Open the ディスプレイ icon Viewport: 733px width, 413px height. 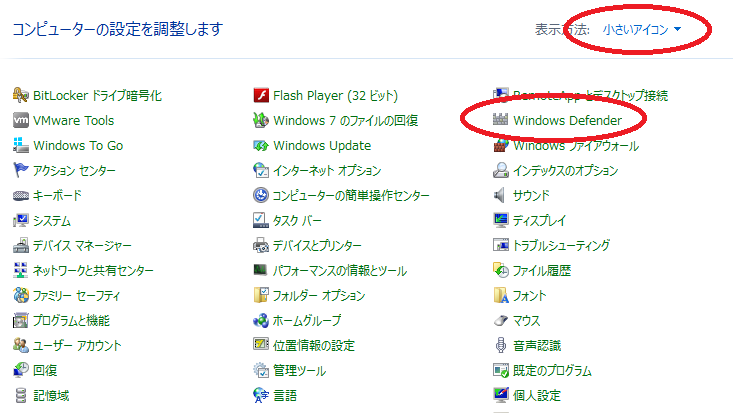501,220
